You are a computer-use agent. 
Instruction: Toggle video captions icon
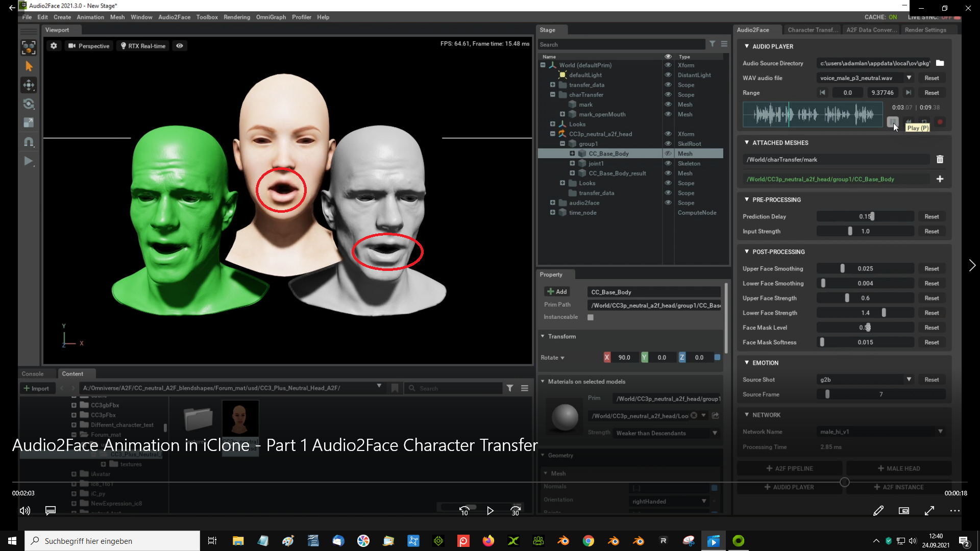point(50,511)
